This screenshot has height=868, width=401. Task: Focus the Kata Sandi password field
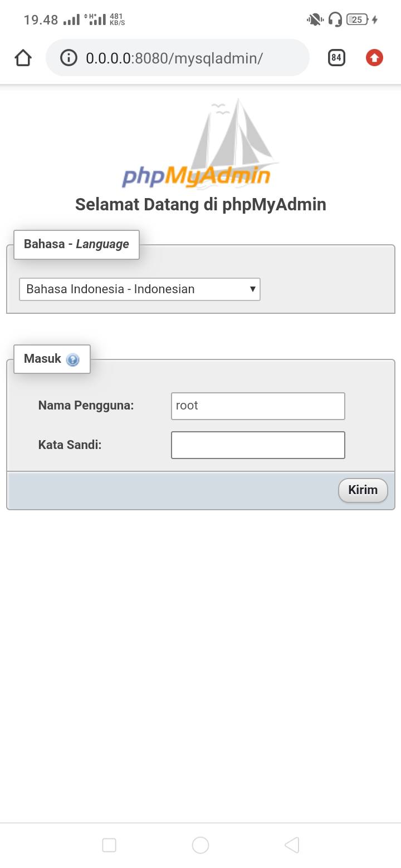[x=258, y=445]
